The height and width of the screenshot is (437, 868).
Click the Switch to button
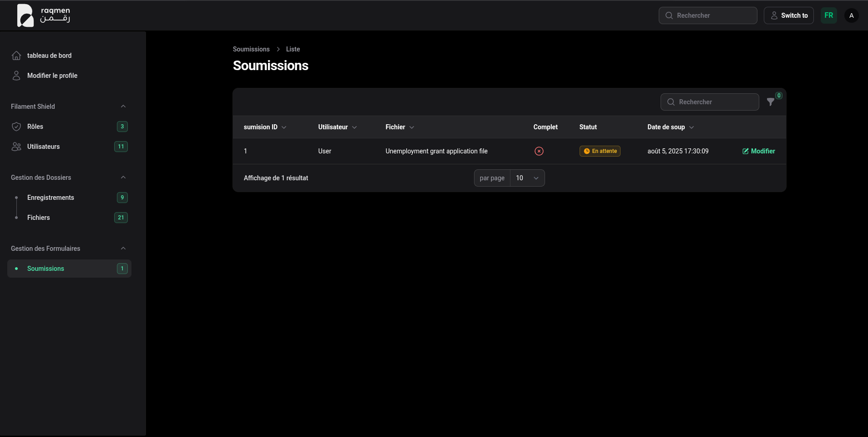coord(788,15)
